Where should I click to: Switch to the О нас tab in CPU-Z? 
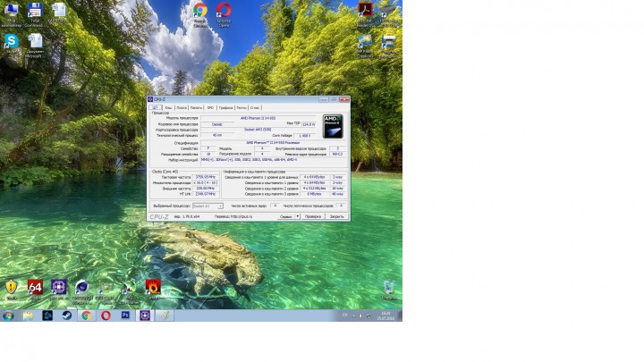tap(255, 108)
